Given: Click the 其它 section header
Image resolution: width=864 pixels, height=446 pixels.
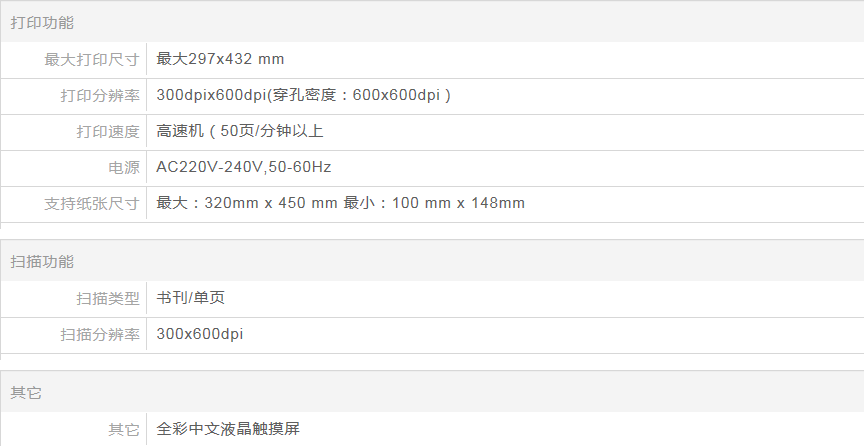Looking at the screenshot, I should tap(26, 392).
